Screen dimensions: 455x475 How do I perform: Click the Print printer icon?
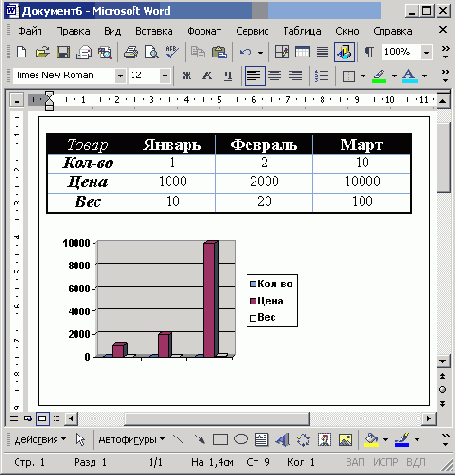131,52
